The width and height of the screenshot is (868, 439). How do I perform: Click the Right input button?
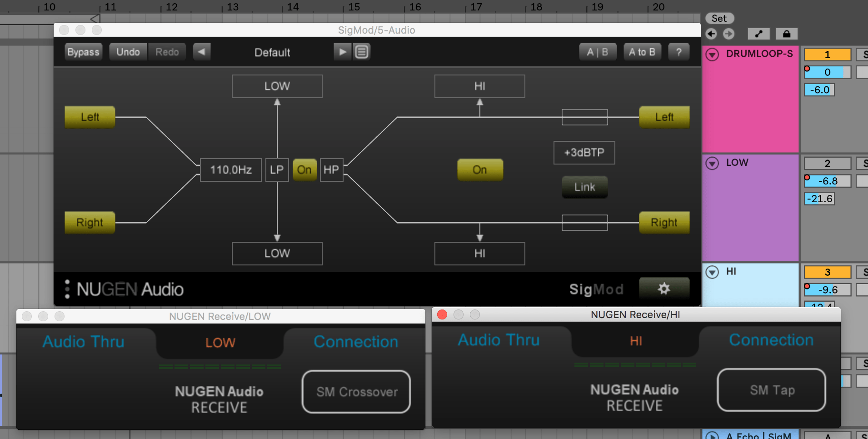[90, 223]
